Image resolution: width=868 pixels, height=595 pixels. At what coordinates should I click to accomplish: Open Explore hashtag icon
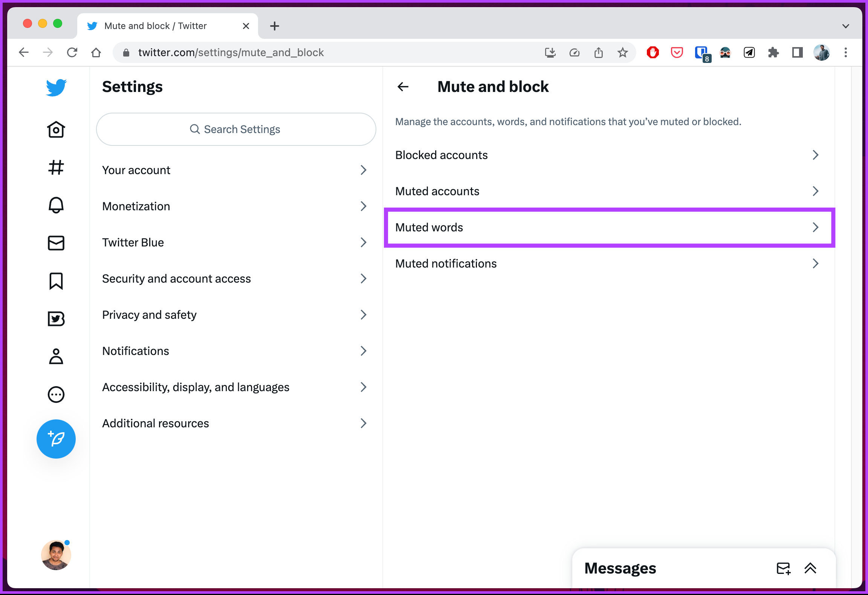click(56, 167)
